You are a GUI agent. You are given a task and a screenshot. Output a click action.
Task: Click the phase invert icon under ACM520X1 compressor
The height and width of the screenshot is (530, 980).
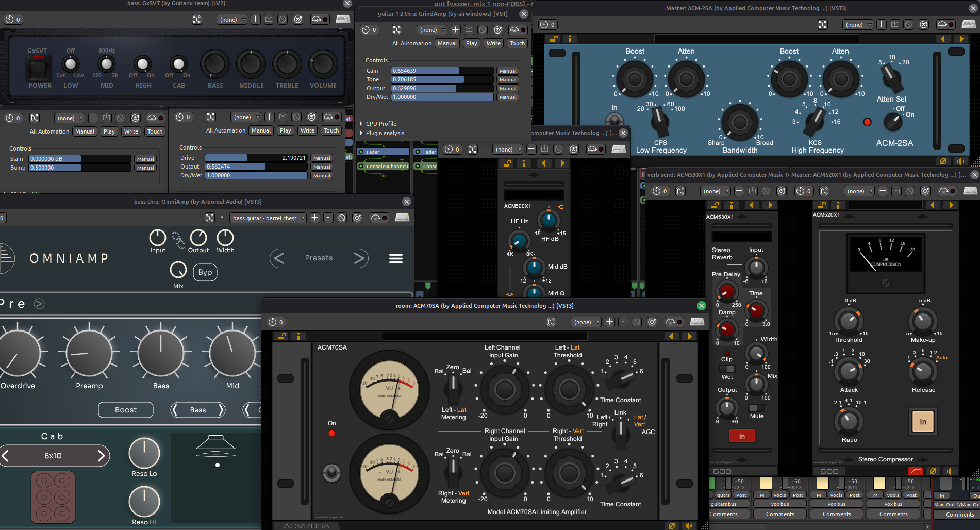[x=933, y=471]
